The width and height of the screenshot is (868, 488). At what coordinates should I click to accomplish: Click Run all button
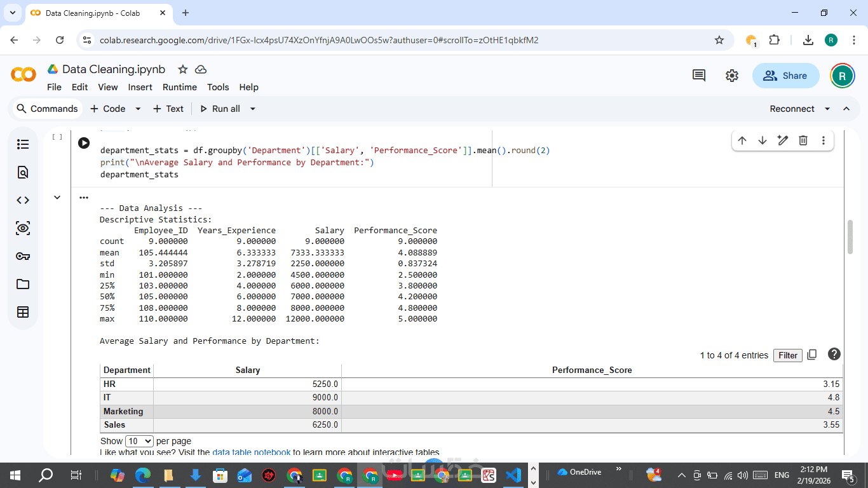[x=220, y=109]
